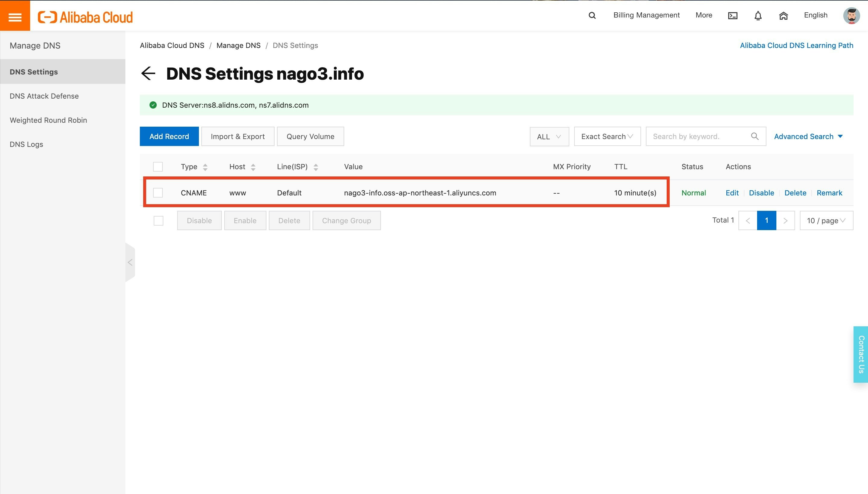Screen dimensions: 868x494
Task: Sort records by Line(ISP) column
Action: tap(316, 167)
